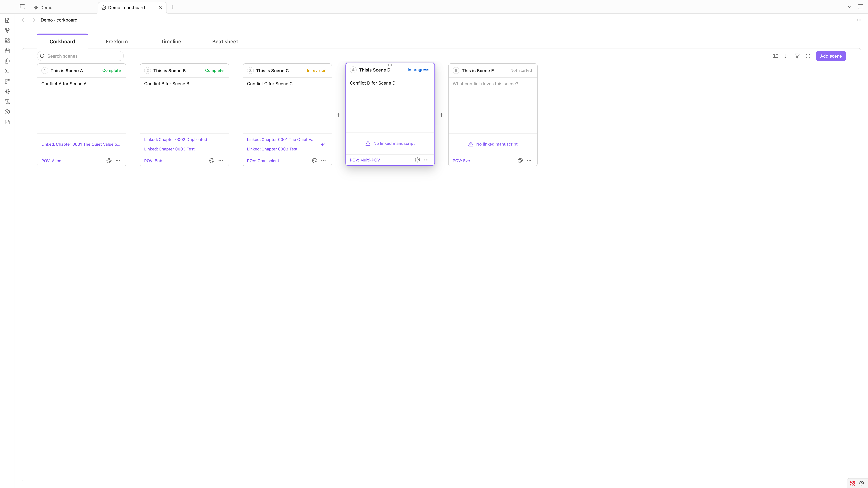Open the page more options menu
The height and width of the screenshot is (488, 868).
859,20
